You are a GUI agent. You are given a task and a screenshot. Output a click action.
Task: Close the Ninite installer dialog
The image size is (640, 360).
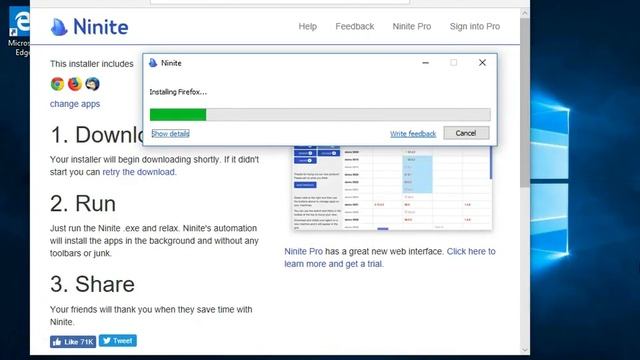click(x=482, y=63)
